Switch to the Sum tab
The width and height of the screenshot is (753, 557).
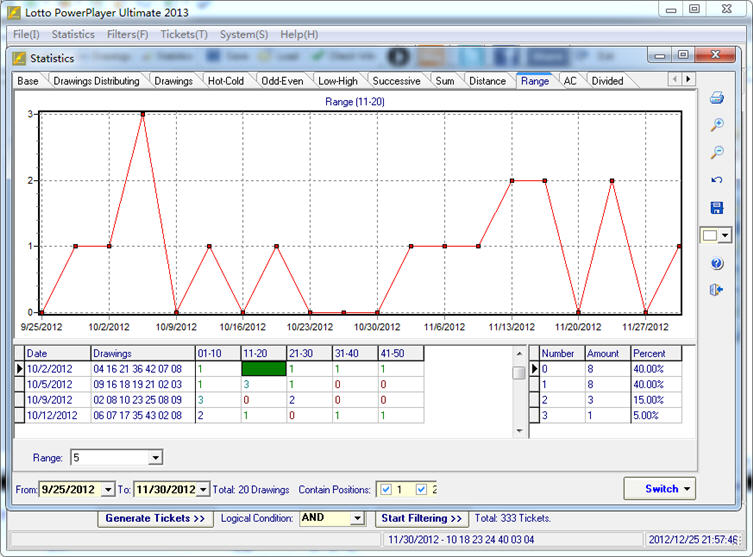coord(445,81)
